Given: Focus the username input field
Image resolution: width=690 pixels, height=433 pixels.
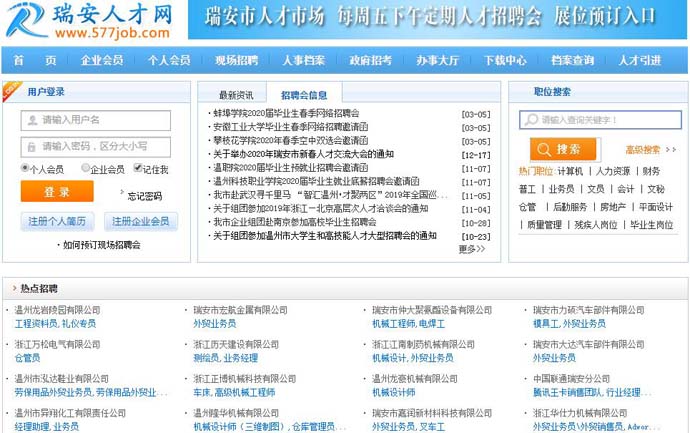Looking at the screenshot, I should coord(95,120).
